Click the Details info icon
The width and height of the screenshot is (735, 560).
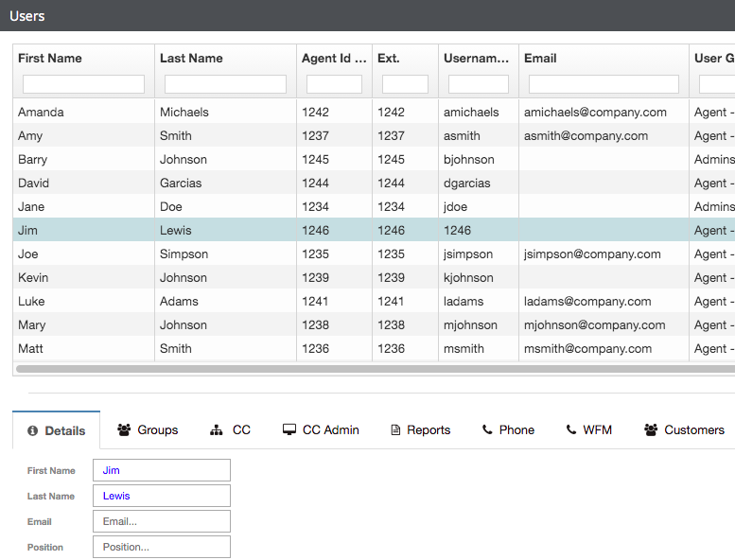click(32, 430)
